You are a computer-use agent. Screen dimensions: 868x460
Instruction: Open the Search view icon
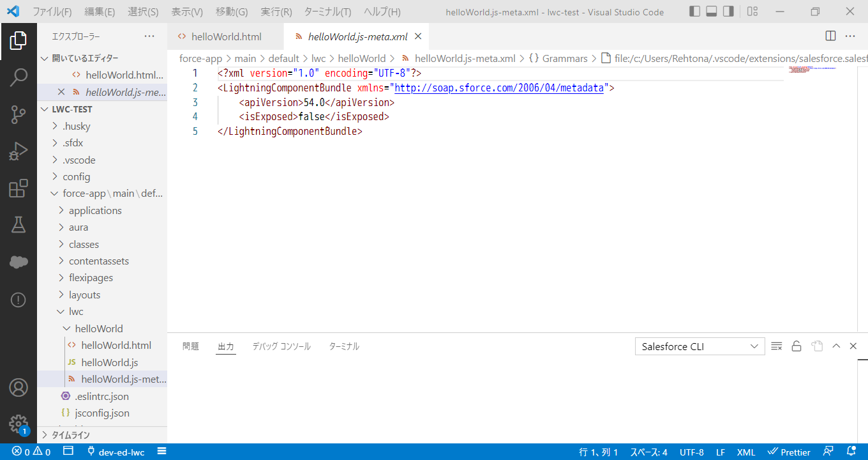pos(19,77)
